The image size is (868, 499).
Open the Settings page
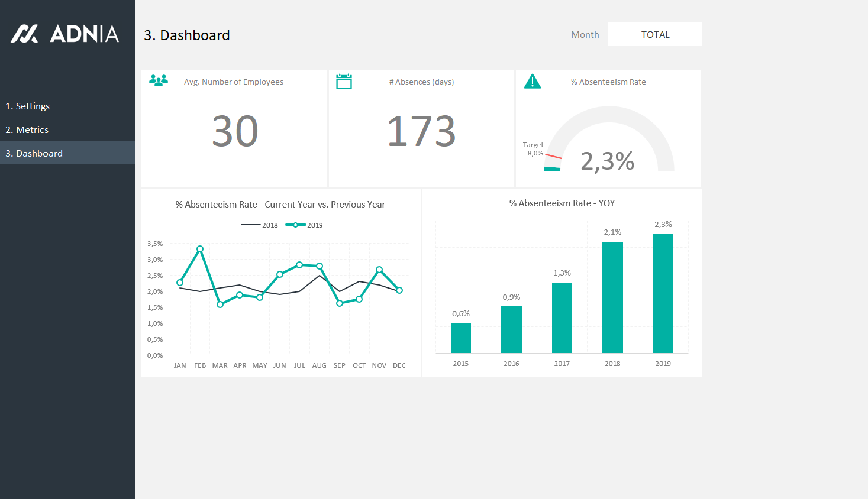(28, 106)
